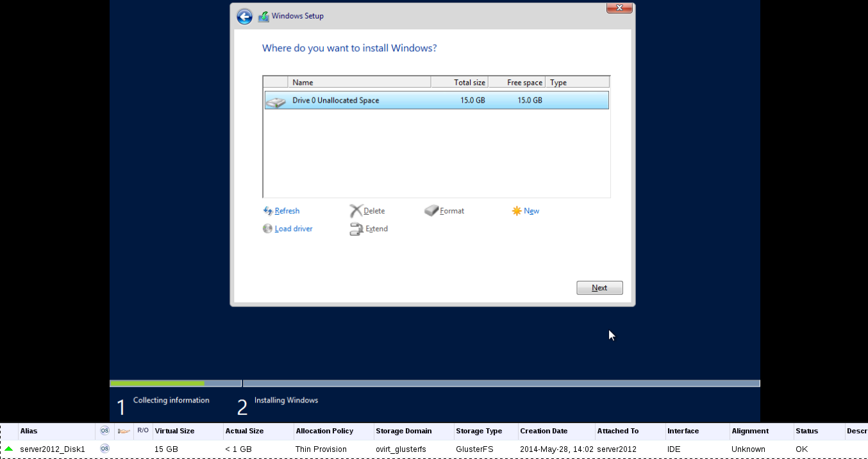868x459 pixels.
Task: Sort disks by Virtual Size column
Action: click(174, 431)
